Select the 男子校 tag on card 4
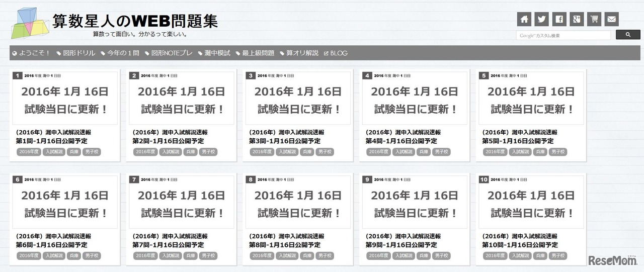 tap(442, 152)
